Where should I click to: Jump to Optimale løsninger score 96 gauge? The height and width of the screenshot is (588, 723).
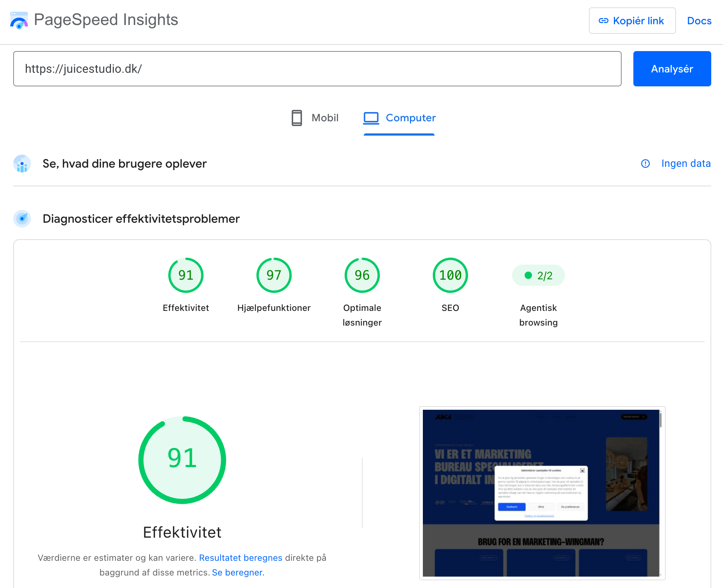pos(362,275)
